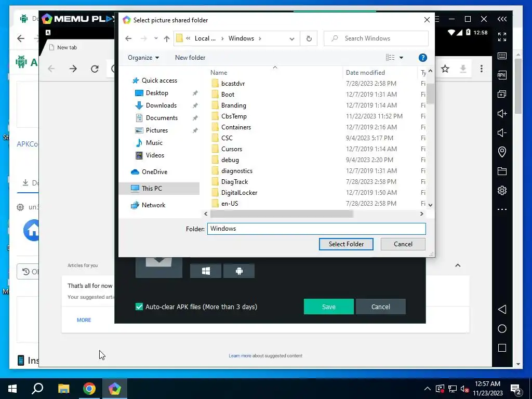The height and width of the screenshot is (399, 532).
Task: Refresh folder listing in file dialog
Action: pyautogui.click(x=309, y=38)
